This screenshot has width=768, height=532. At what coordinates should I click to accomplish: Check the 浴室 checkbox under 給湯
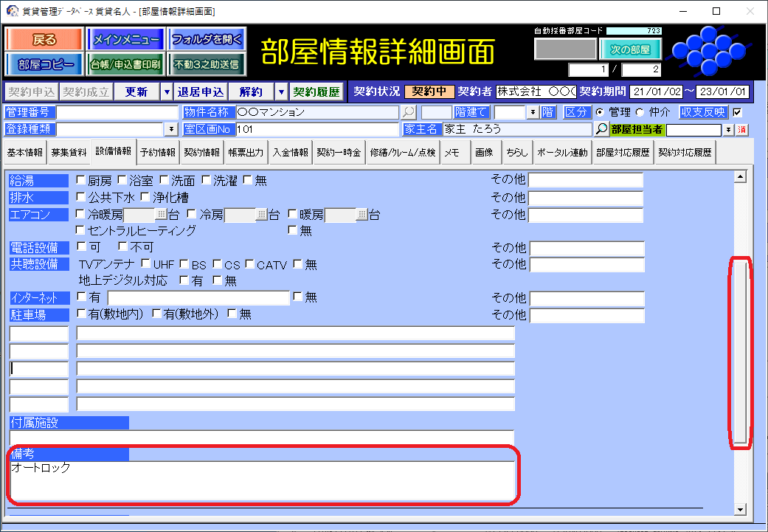coord(122,180)
